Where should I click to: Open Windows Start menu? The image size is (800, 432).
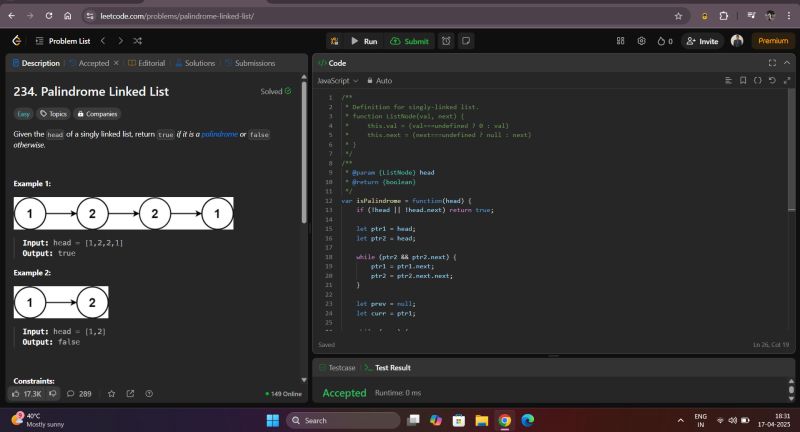click(273, 420)
